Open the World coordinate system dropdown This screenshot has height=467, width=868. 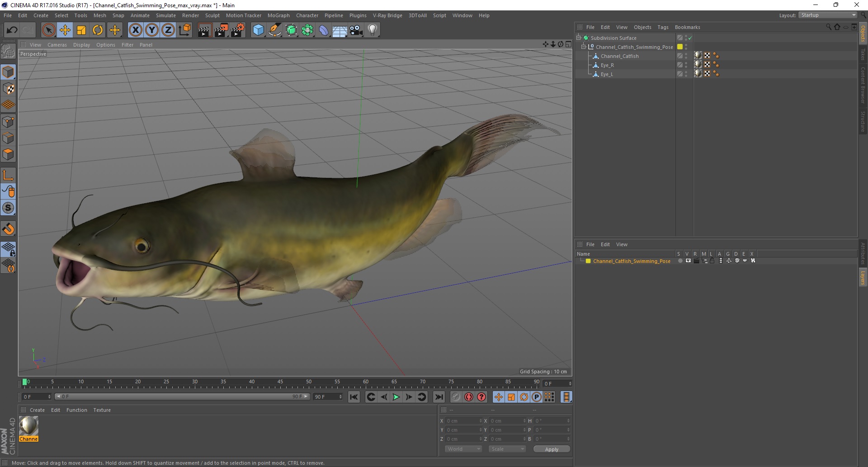tap(463, 449)
